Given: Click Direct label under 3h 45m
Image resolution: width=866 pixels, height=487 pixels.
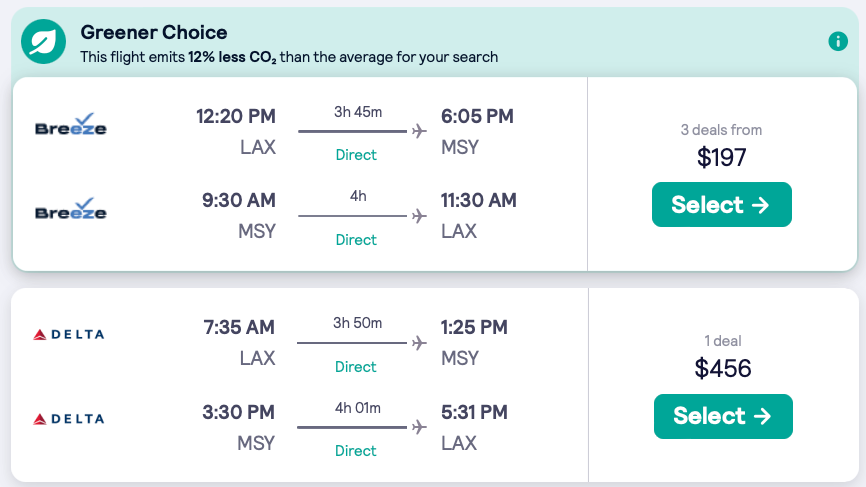Looking at the screenshot, I should [356, 155].
